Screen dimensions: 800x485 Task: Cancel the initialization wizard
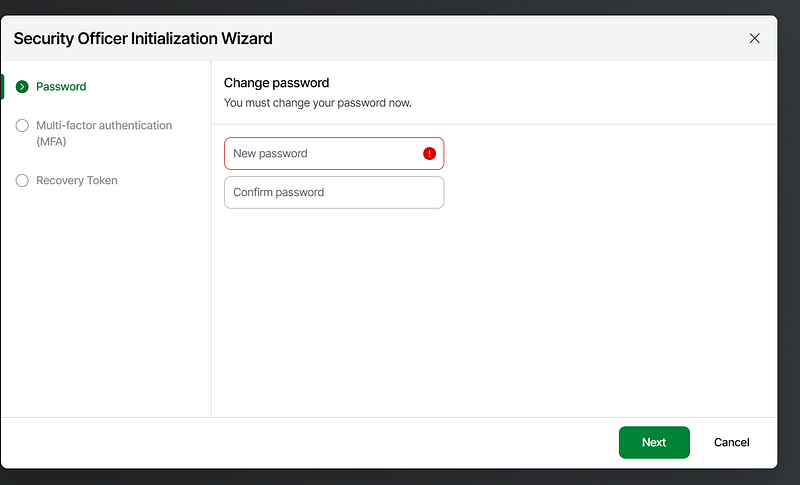(731, 442)
